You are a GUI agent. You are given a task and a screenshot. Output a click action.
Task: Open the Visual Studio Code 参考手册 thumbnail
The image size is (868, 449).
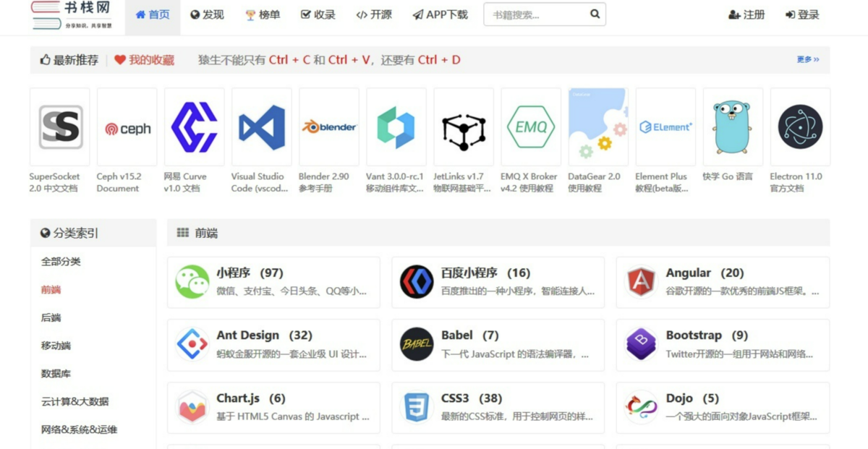pyautogui.click(x=261, y=126)
